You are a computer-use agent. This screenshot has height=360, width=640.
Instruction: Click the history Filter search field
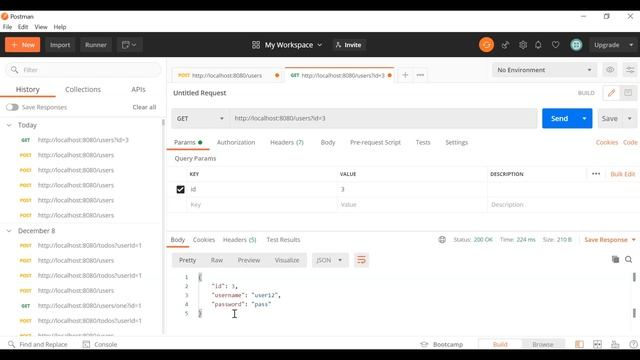coord(83,70)
